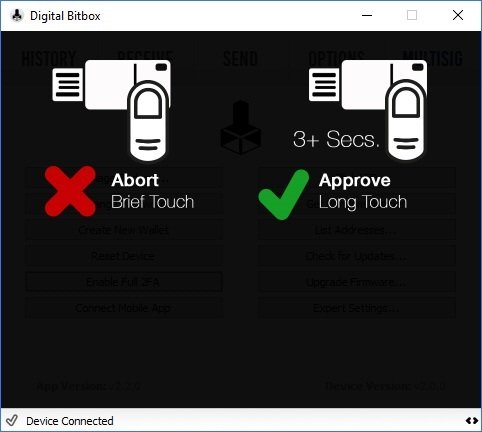Click the green approve checkmark icon
This screenshot has width=482, height=432.
(x=284, y=195)
